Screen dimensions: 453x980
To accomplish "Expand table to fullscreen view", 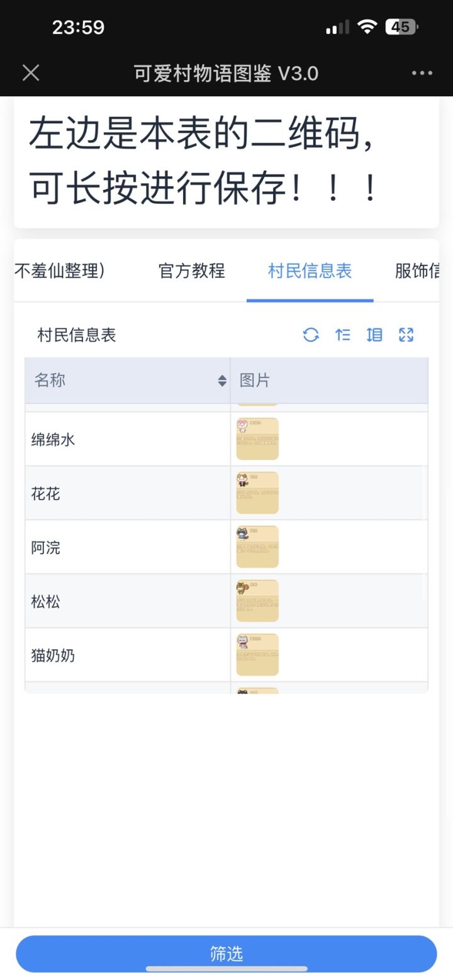I will click(406, 335).
